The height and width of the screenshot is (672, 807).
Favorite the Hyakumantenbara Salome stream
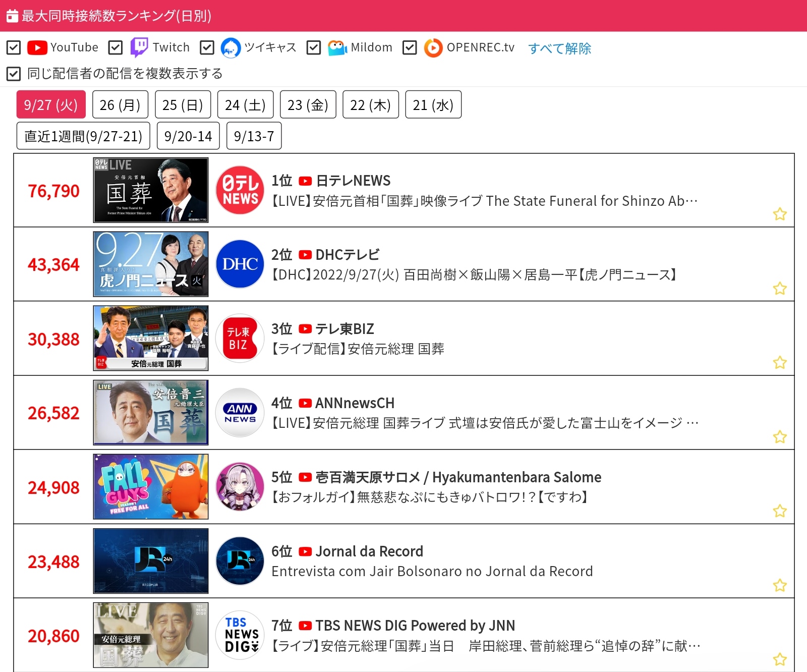click(x=780, y=511)
